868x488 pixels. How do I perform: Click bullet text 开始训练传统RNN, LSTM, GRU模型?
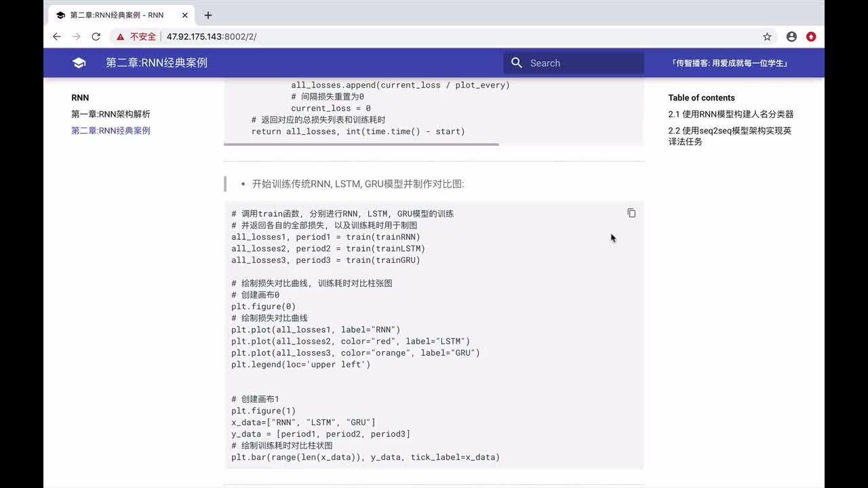[358, 184]
